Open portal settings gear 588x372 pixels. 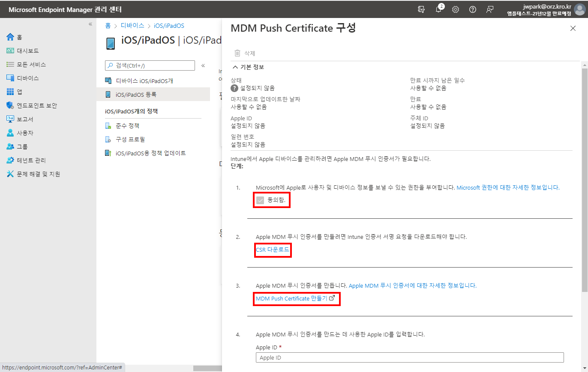pyautogui.click(x=456, y=9)
